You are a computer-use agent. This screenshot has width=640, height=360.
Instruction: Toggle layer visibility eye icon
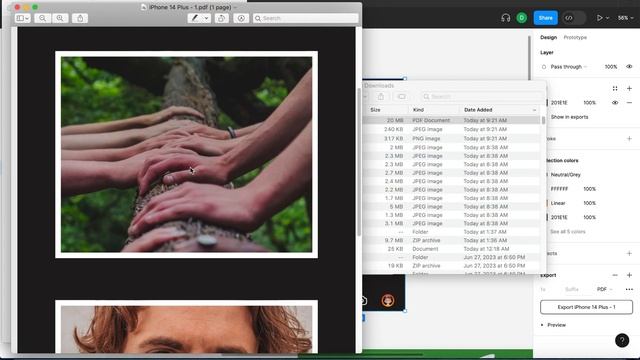[x=629, y=67]
